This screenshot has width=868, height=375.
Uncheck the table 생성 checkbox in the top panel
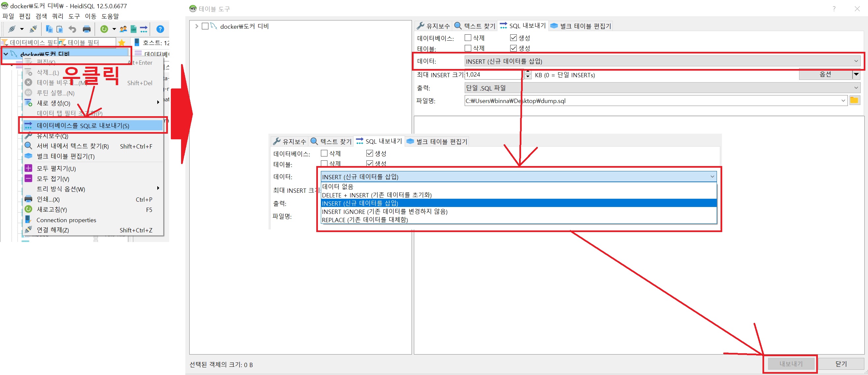[513, 48]
